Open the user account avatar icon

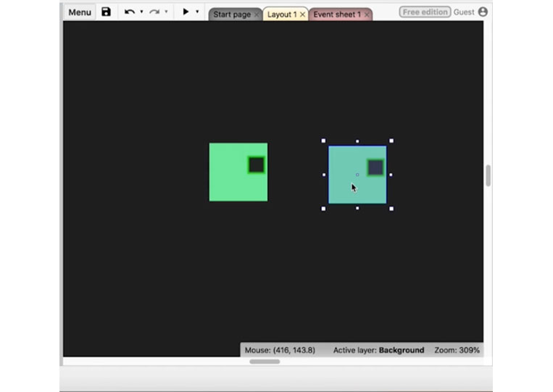click(x=483, y=12)
